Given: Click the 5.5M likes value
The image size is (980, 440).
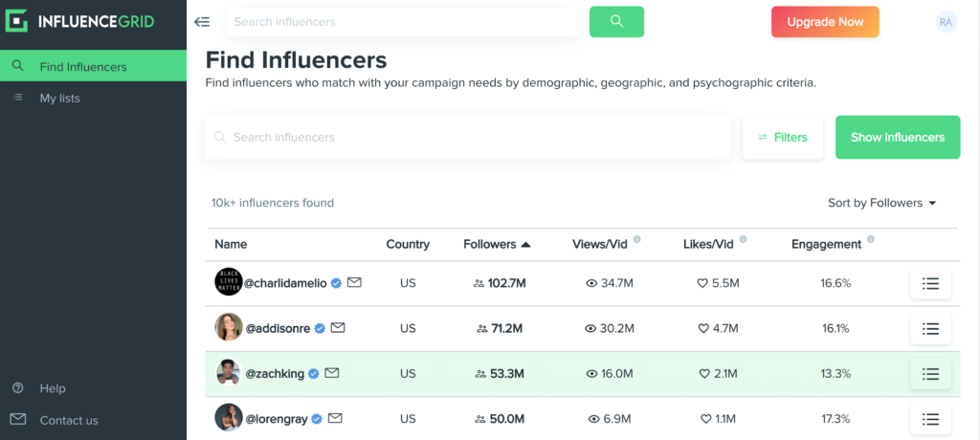Looking at the screenshot, I should 725,283.
